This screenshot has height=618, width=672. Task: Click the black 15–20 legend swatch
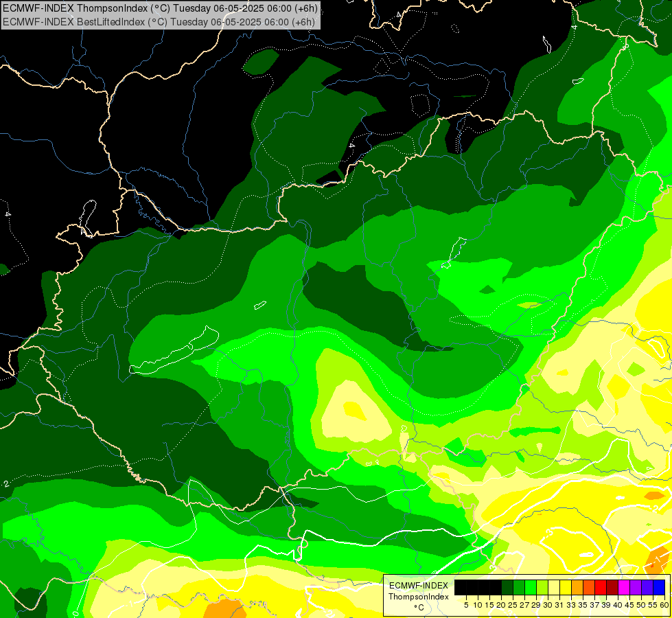495,587
